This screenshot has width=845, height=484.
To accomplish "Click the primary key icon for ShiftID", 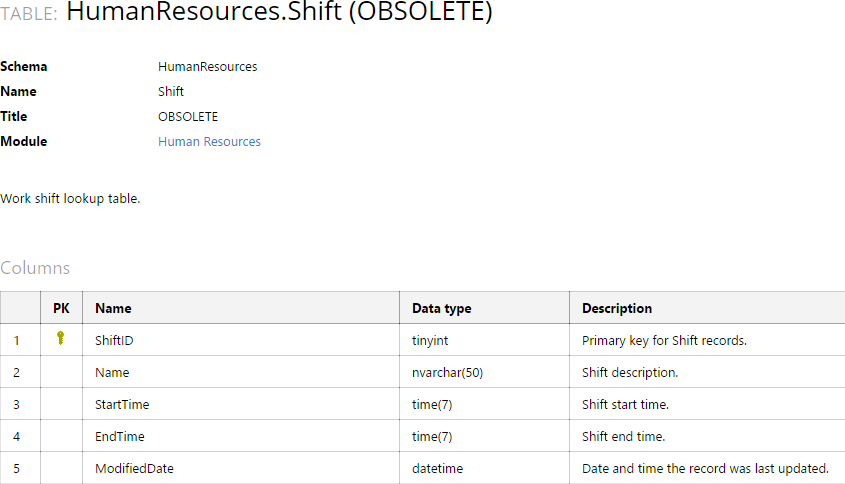I will tap(61, 339).
